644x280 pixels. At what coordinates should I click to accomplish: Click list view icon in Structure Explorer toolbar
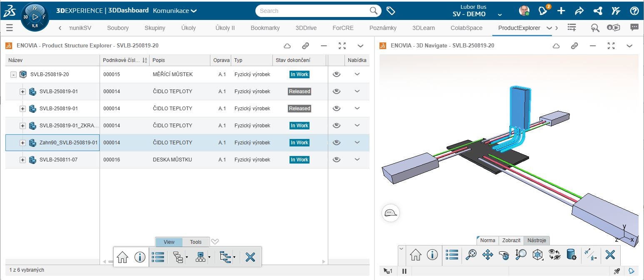click(158, 257)
